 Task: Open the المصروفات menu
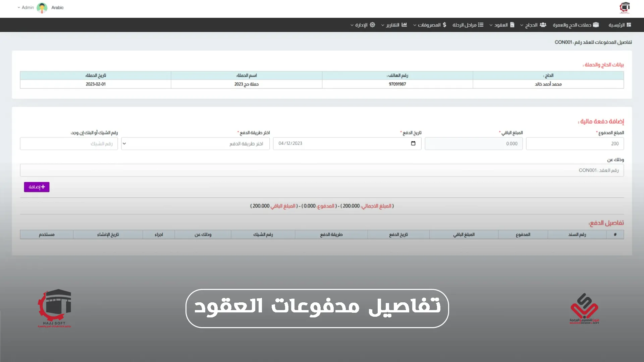click(x=429, y=25)
